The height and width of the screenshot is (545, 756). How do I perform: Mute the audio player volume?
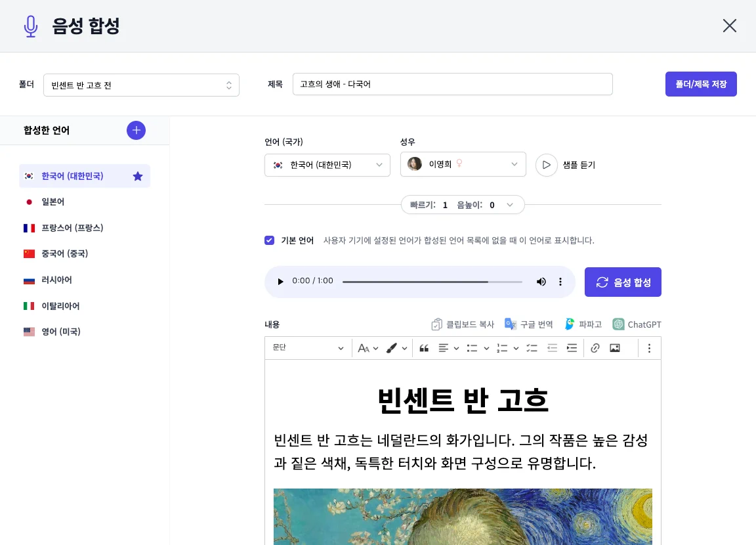(x=541, y=282)
